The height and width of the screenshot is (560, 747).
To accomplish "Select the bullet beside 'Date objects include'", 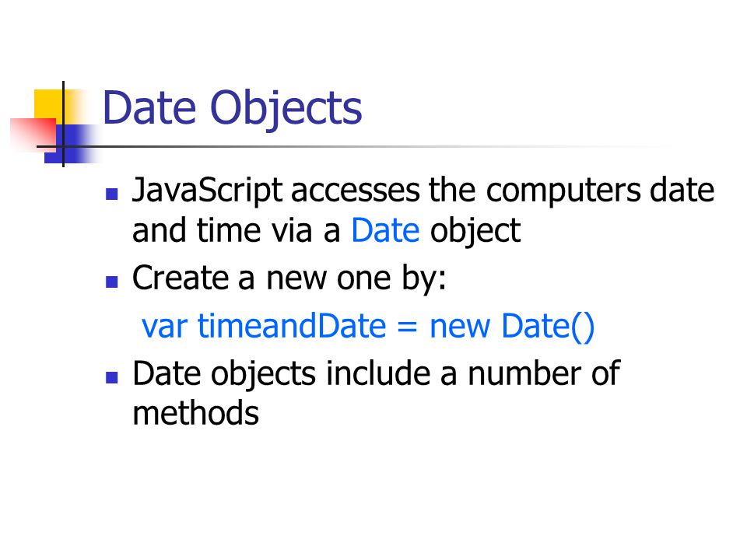I will 111,378.
